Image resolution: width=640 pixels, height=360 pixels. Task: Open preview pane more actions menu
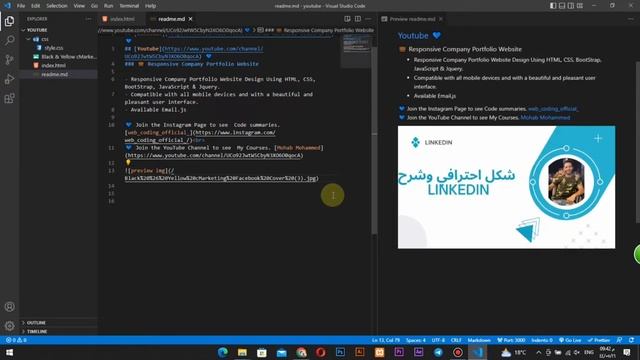632,19
